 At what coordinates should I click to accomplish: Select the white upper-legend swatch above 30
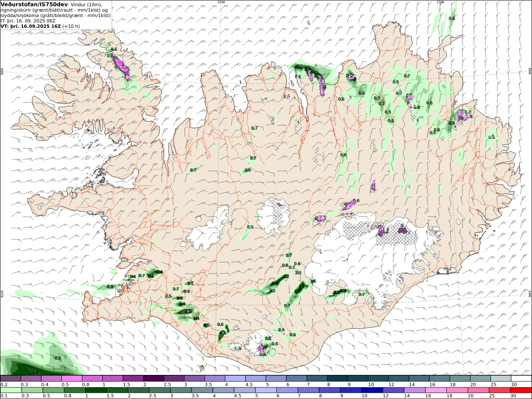[x=521, y=379]
